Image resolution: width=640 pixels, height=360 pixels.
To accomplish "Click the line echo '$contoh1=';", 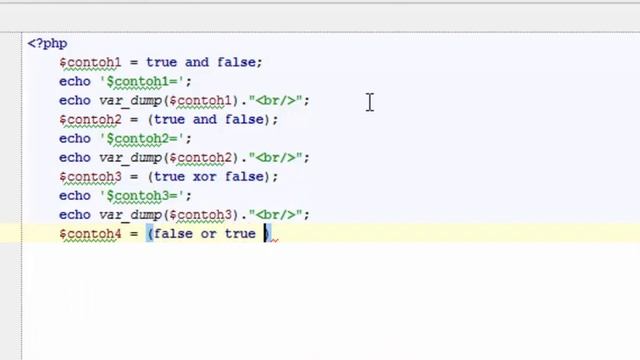I will [x=125, y=82].
